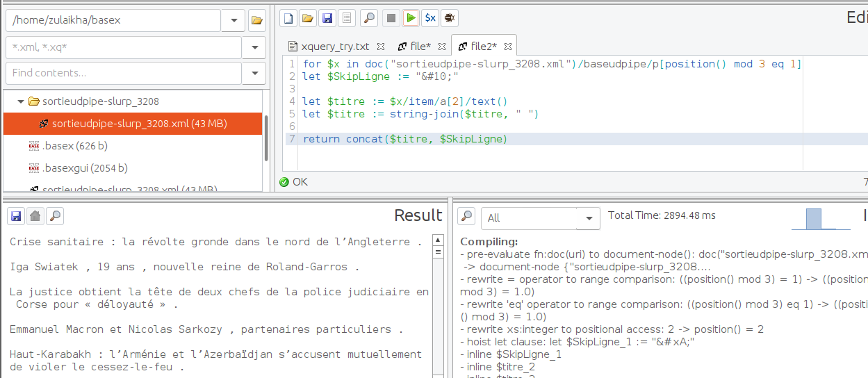Open the recent files list icon

[x=346, y=18]
